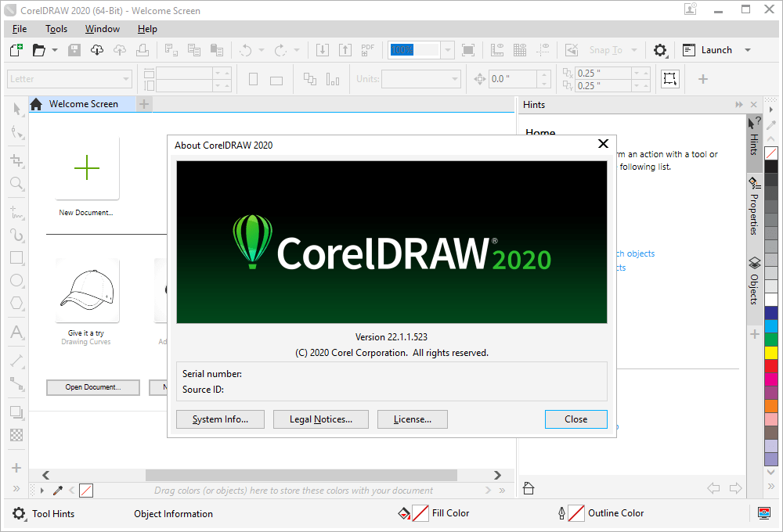Expand the Launch dropdown arrow
Viewport: 783px width, 532px height.
tap(748, 50)
